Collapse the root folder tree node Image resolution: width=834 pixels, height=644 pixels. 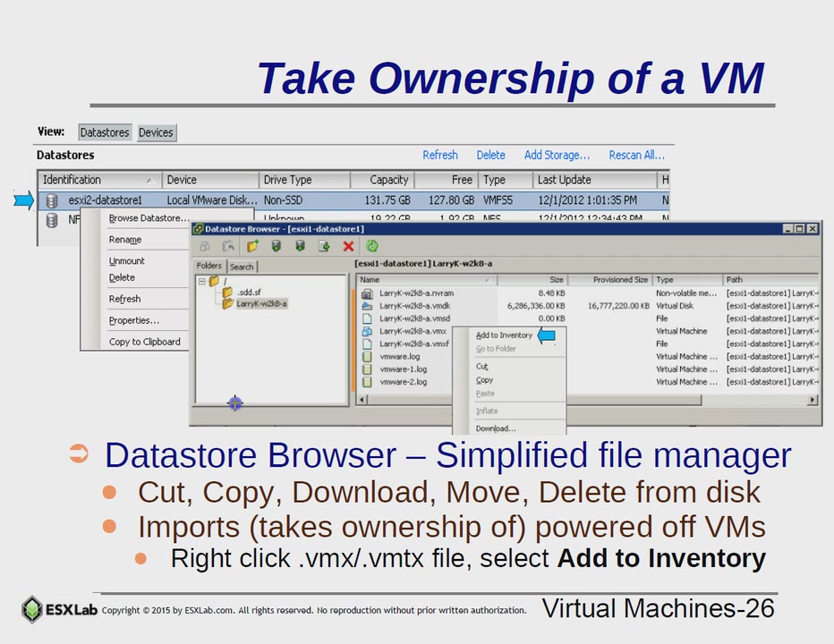coord(202,281)
